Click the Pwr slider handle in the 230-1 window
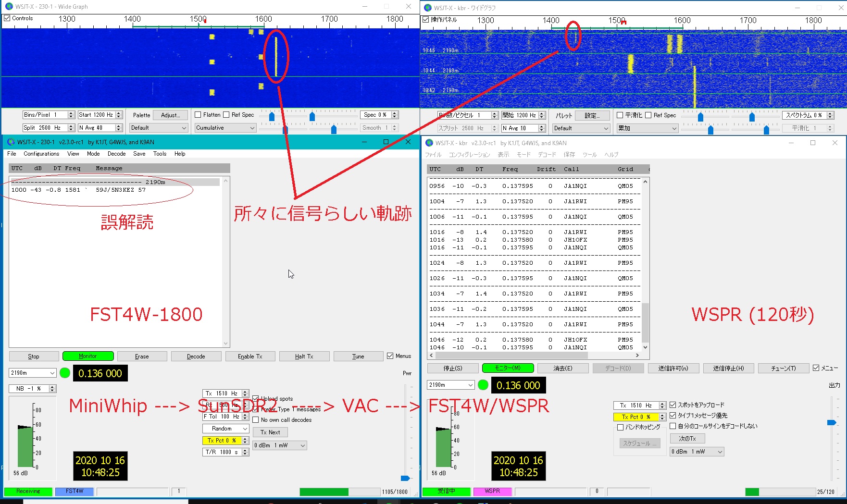847x504 pixels. click(x=405, y=478)
